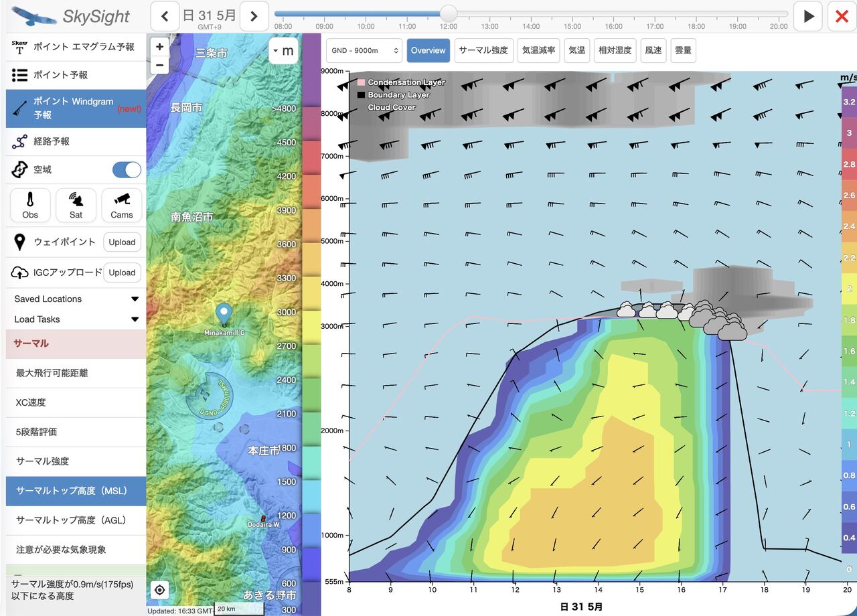This screenshot has height=616, width=857.
Task: Select サーマルトップ高度（AGL） layer
Action: point(76,520)
